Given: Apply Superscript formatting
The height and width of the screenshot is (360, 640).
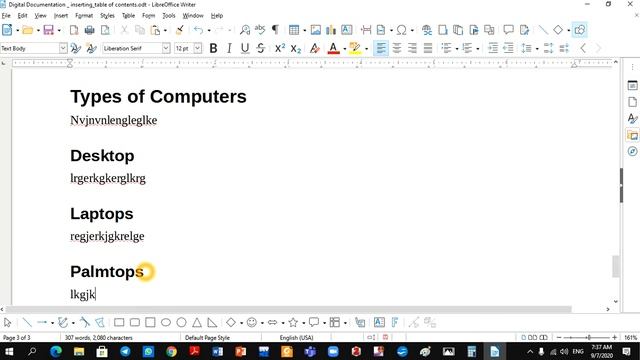Looking at the screenshot, I should (x=280, y=48).
